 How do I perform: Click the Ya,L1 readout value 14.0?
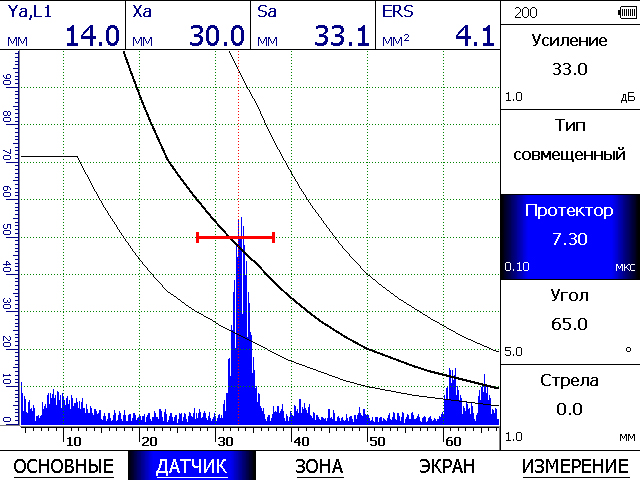click(x=93, y=36)
